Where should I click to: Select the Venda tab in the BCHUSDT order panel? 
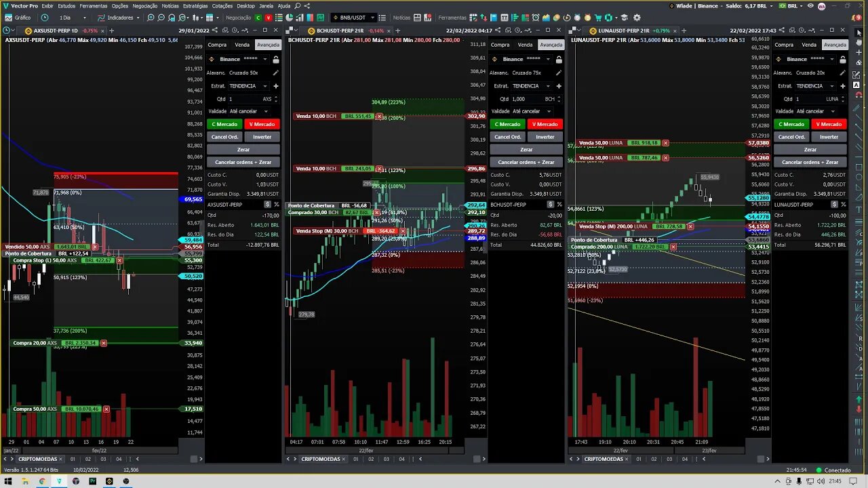(525, 45)
